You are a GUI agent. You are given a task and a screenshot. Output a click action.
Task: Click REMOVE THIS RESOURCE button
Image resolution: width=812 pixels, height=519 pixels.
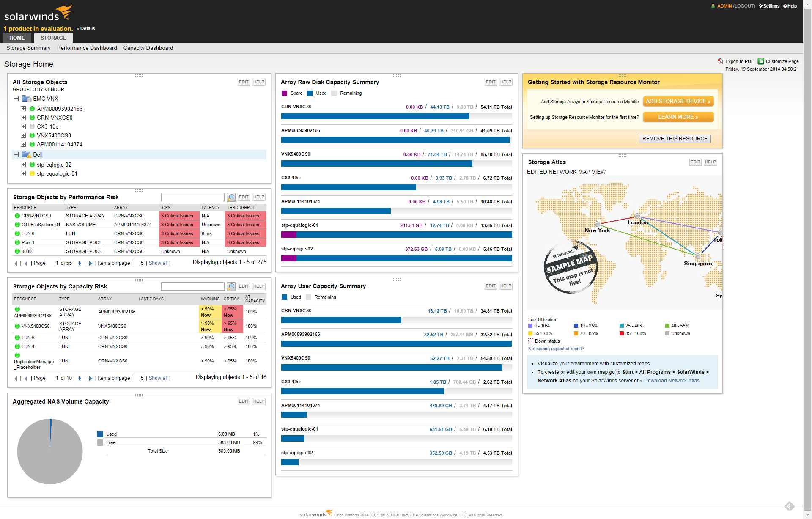coord(675,139)
